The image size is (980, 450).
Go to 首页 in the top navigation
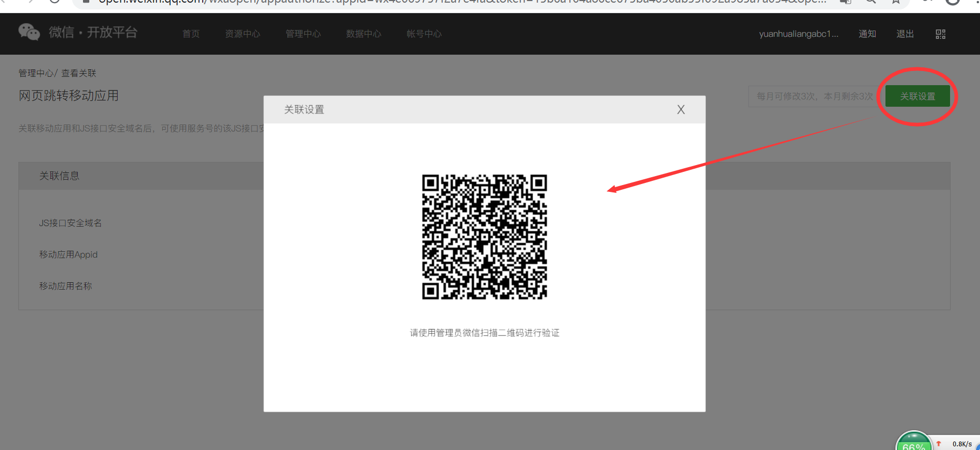[191, 34]
